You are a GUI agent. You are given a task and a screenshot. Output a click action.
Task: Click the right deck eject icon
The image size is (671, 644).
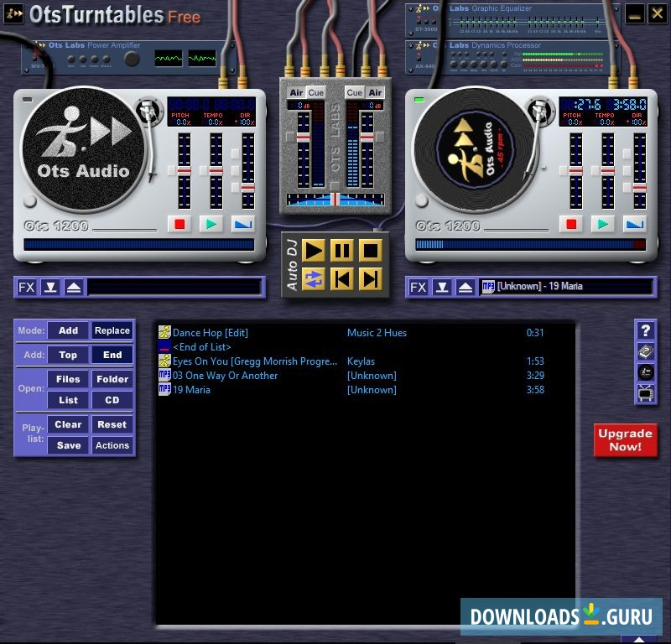pos(466,287)
